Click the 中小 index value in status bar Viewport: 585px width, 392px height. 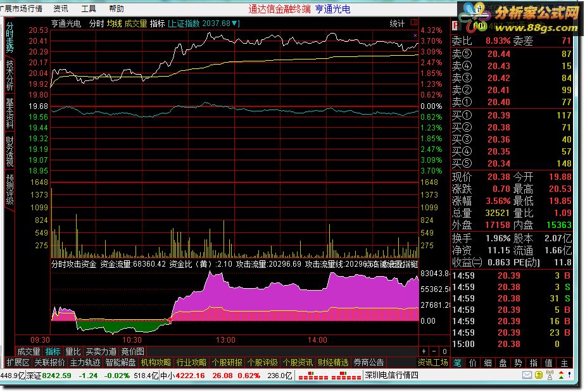coord(190,376)
